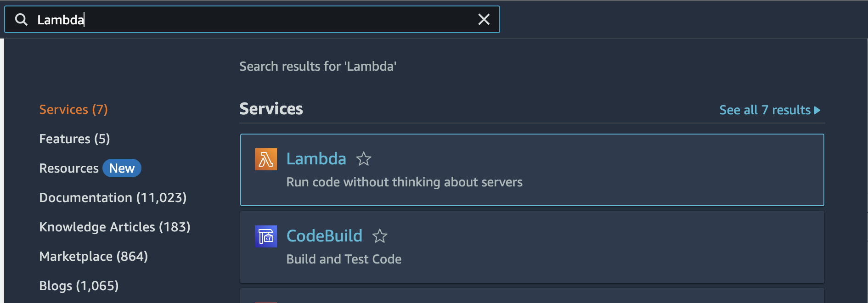Select the Features (5) category
This screenshot has height=303, width=868.
74,139
